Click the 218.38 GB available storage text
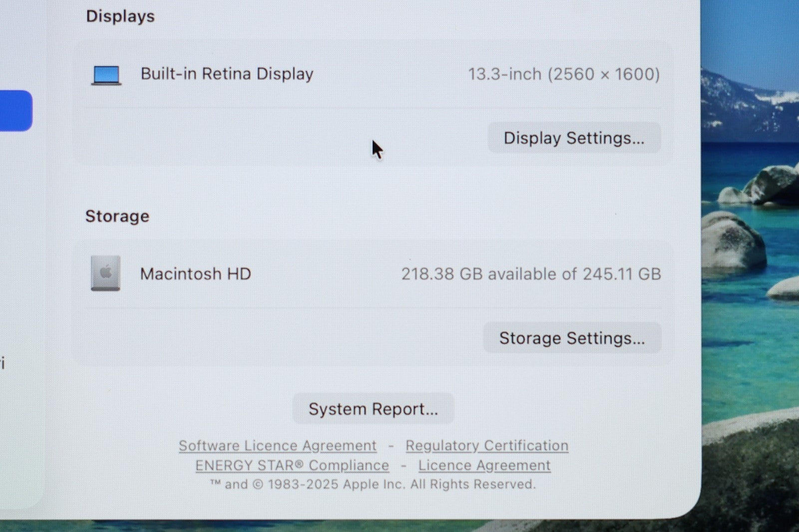Image resolution: width=799 pixels, height=532 pixels. (531, 274)
